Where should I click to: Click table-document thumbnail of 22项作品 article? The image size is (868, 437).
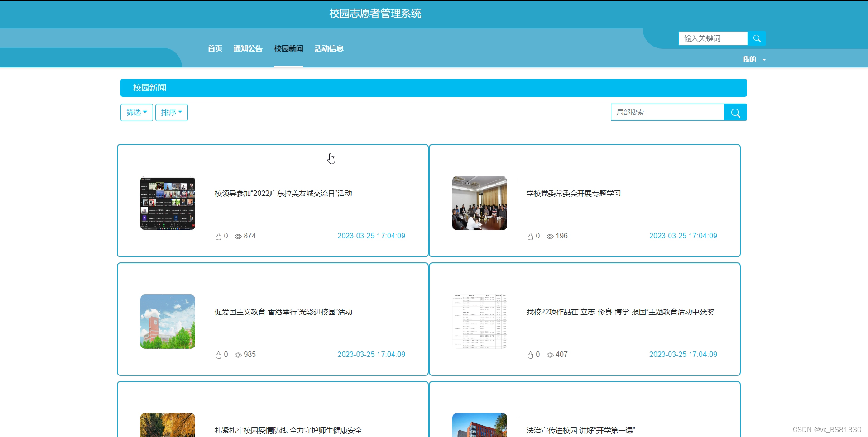coord(480,322)
